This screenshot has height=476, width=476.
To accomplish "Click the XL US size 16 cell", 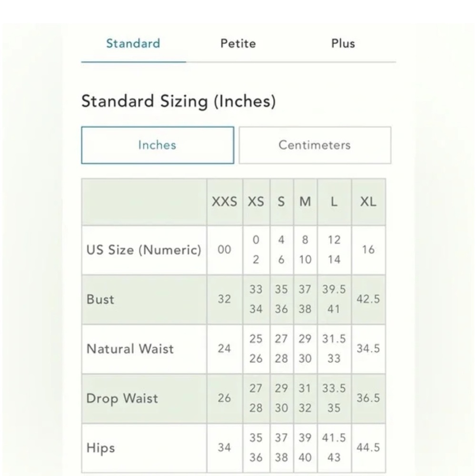I will point(368,250).
